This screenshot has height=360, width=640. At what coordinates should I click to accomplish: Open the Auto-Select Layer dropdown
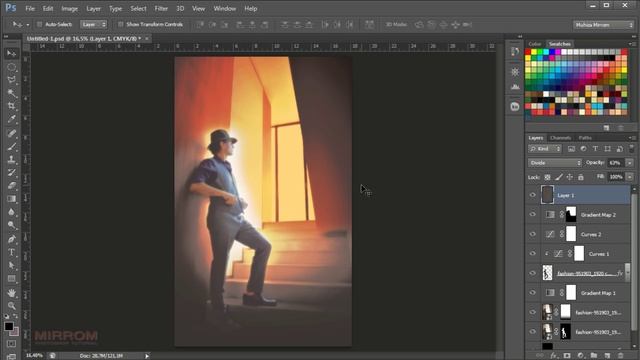click(93, 24)
